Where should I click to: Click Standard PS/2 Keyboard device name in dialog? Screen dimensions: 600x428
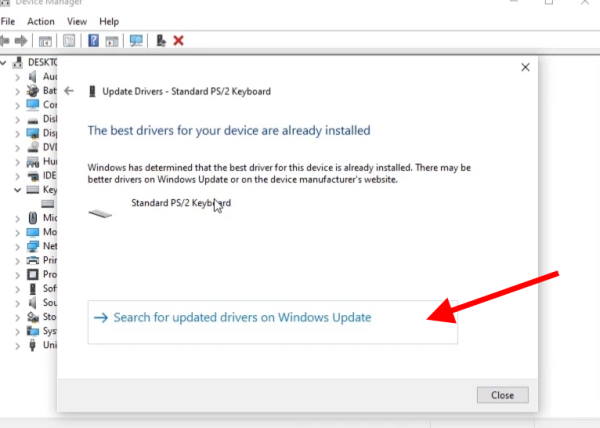181,203
